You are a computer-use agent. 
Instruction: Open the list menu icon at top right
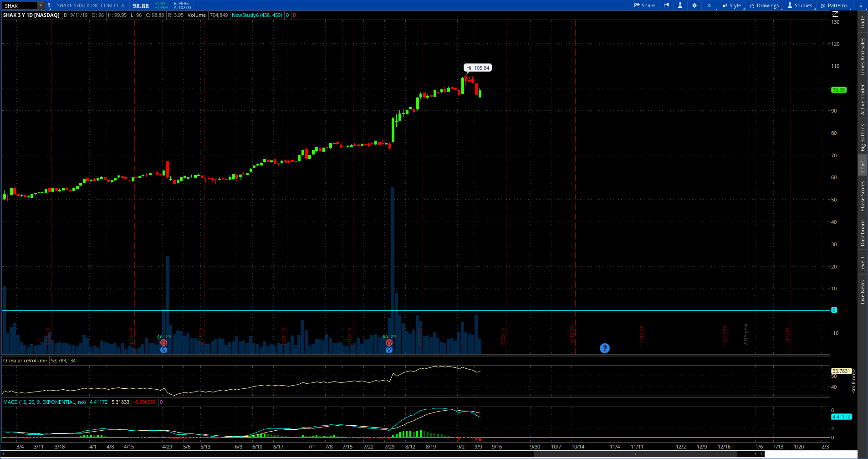(860, 5)
